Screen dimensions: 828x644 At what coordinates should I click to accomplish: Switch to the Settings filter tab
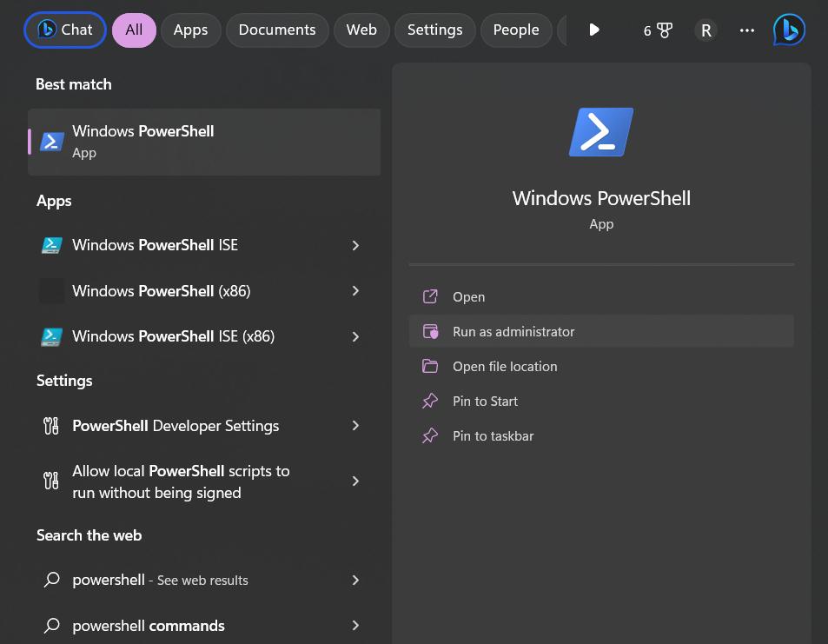(434, 30)
